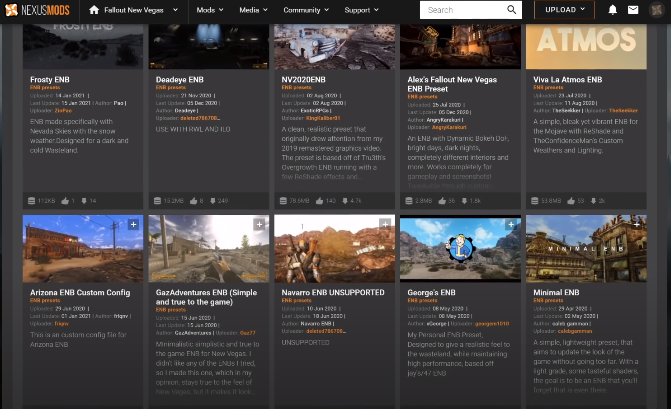Open uploader KingKaliber01 profile
The width and height of the screenshot is (671, 409).
point(323,118)
